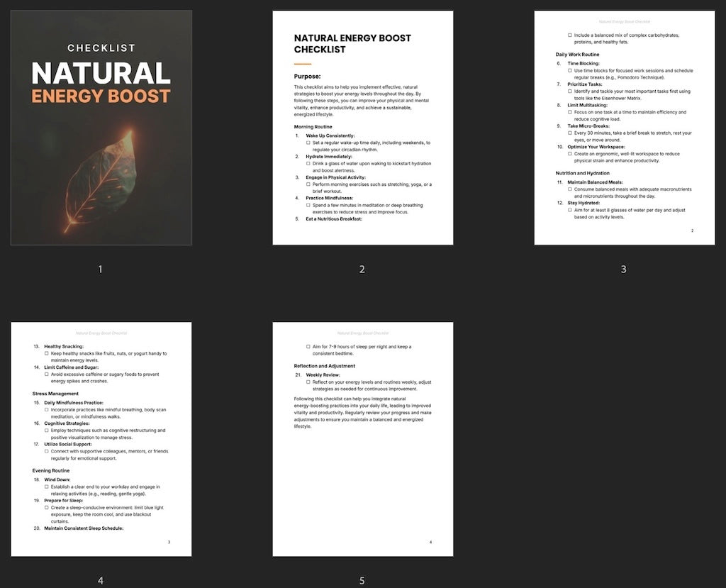
Task: Check the Wake Up Consistently checkbox
Action: pyautogui.click(x=307, y=143)
